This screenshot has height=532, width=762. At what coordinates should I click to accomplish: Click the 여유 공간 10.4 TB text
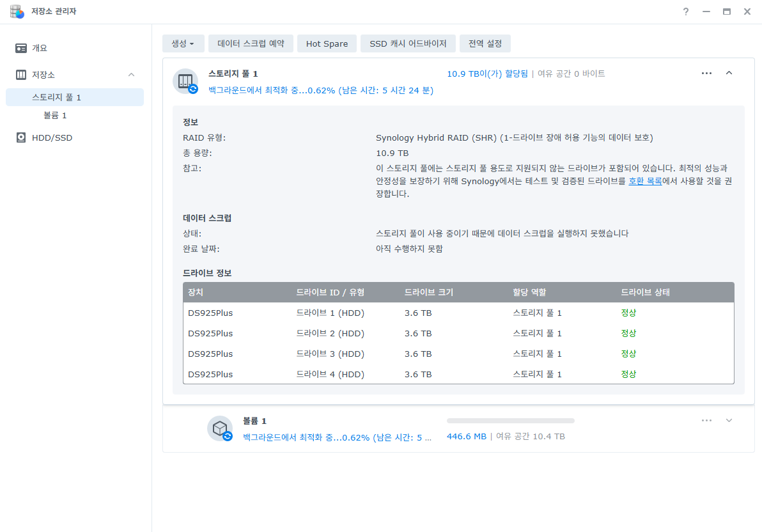(x=530, y=436)
